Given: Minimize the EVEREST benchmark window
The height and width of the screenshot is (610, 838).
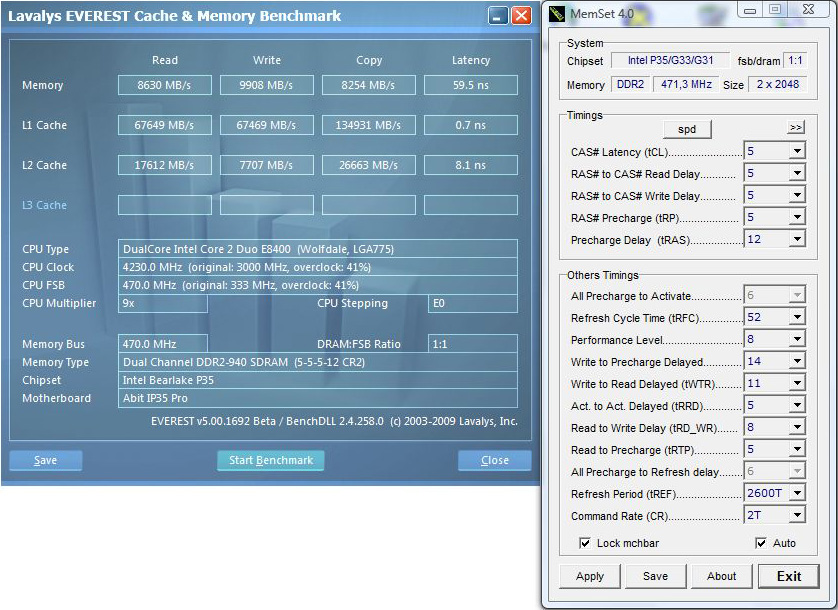Looking at the screenshot, I should coord(498,16).
